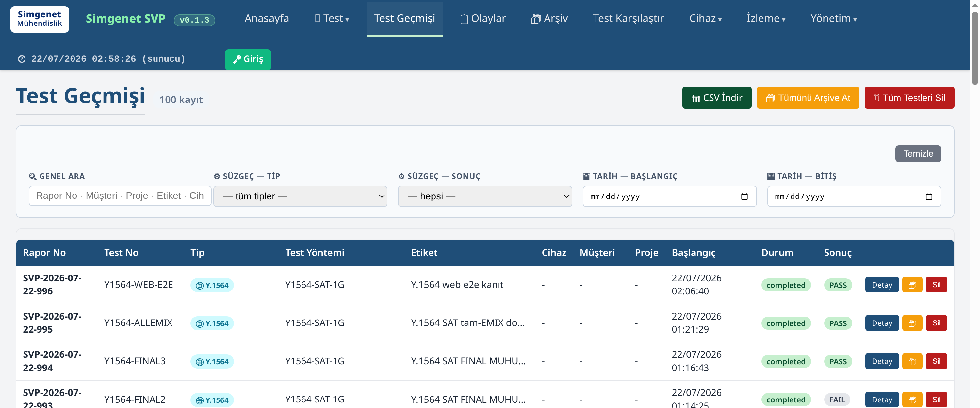980x408 pixels.
Task: Open Detay for Y1564-ALLEMIX test
Action: click(x=881, y=323)
